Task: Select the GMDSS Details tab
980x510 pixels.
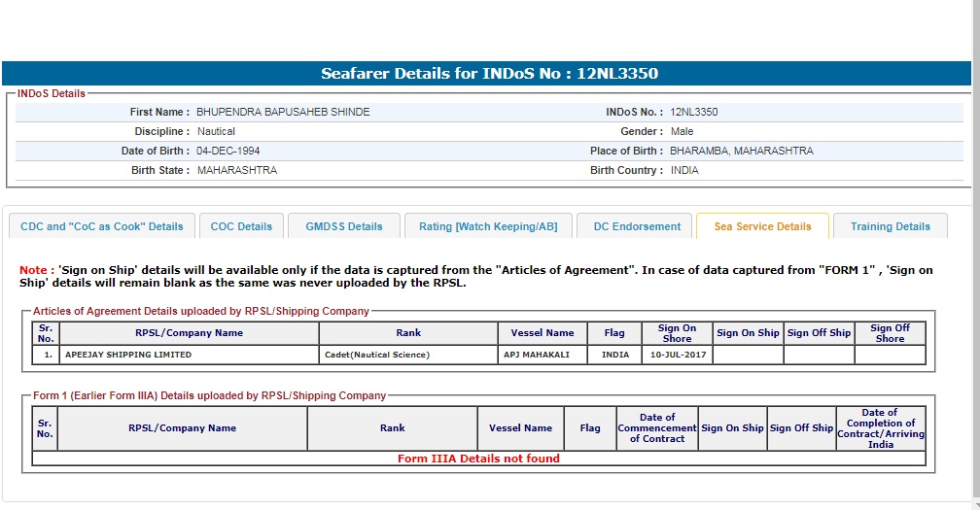Action: (344, 226)
